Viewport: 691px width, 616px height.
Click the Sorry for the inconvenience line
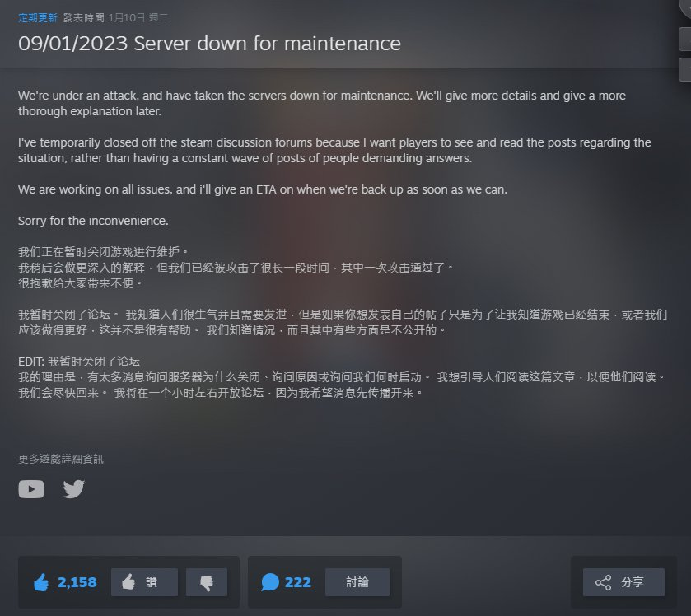click(x=93, y=221)
